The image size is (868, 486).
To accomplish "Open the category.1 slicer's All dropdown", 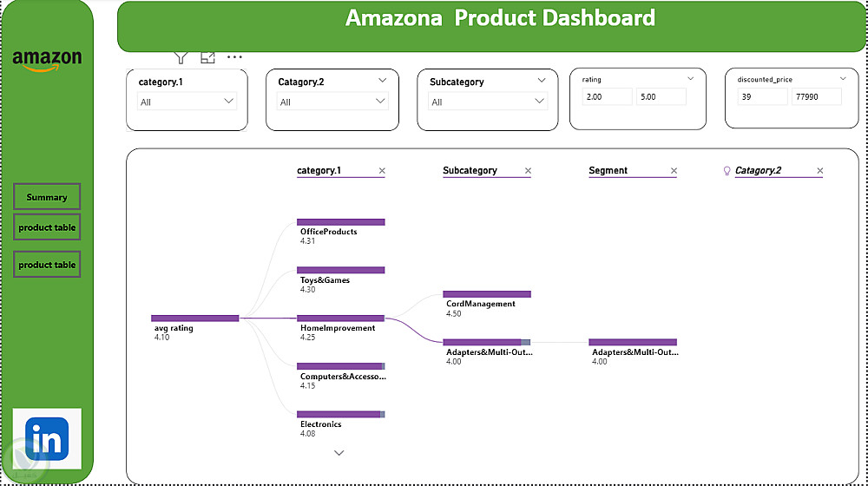I will 187,102.
